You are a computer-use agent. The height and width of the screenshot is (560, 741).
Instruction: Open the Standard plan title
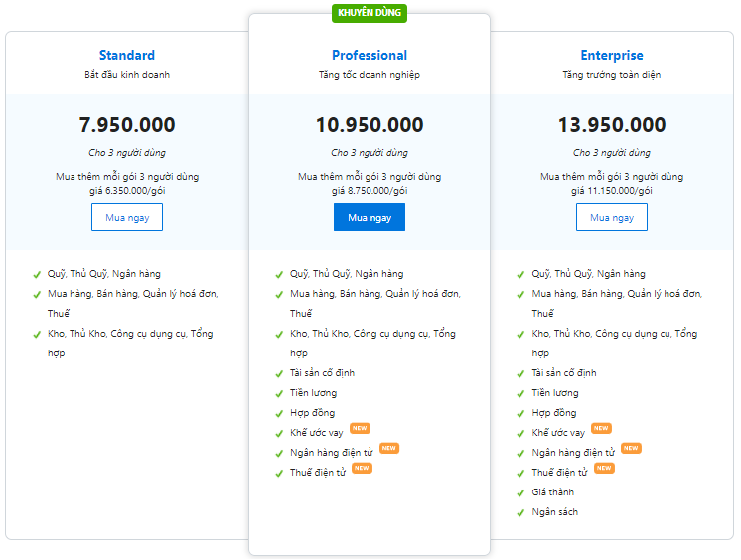coord(127,55)
